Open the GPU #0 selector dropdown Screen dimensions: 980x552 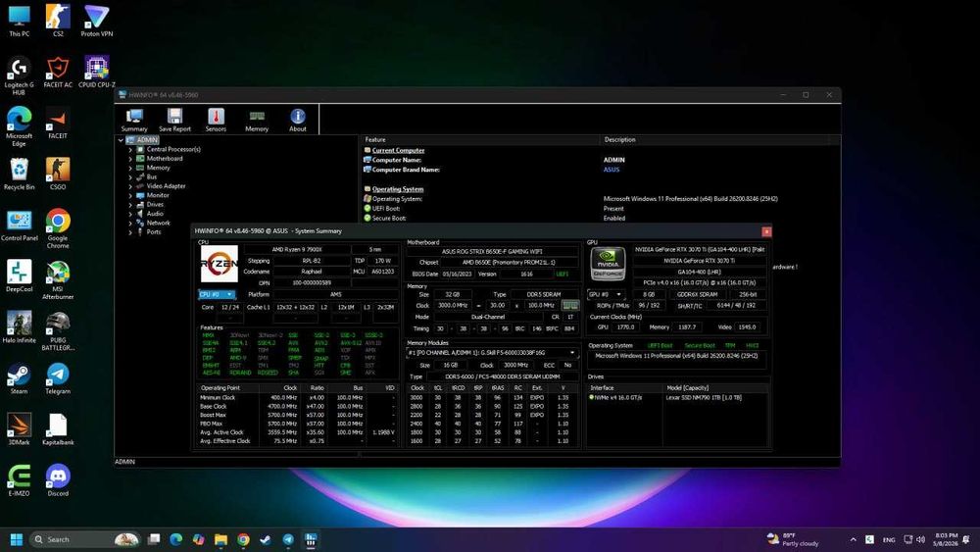(x=605, y=294)
